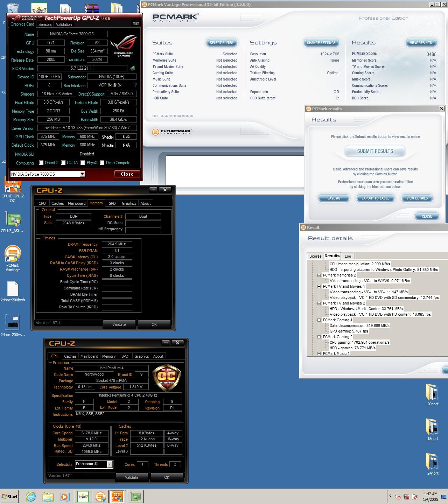
Task: Click the Select Suites button
Action: 222,43
